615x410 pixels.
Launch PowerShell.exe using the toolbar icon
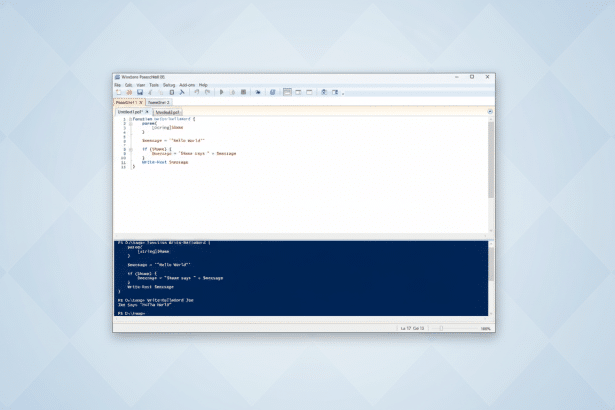click(x=272, y=92)
